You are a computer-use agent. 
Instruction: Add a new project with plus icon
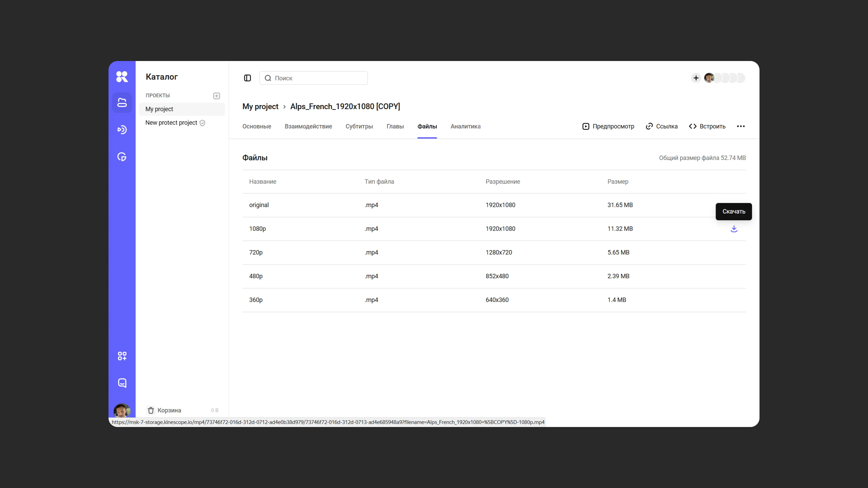pyautogui.click(x=217, y=96)
